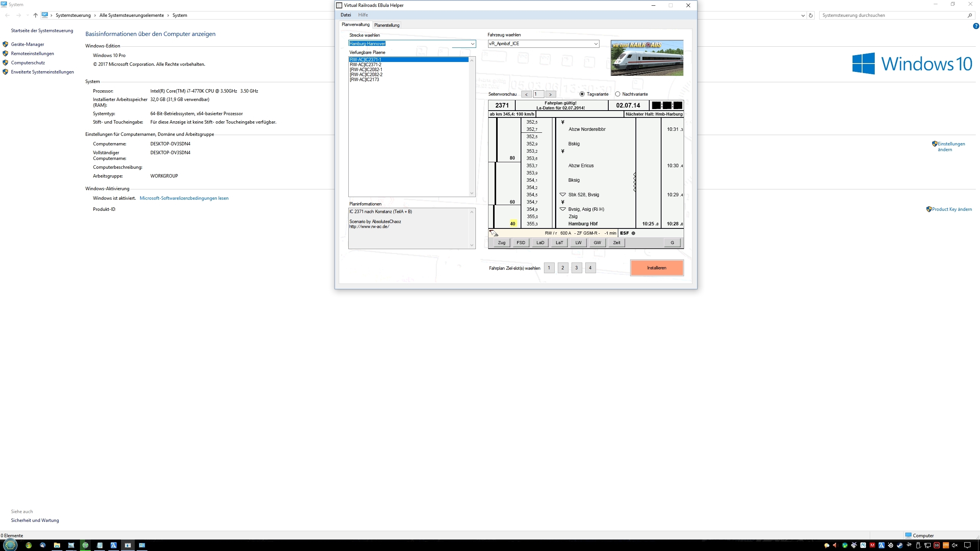Click the refresh icon in address bar
This screenshot has width=980, height=551.
click(x=810, y=15)
